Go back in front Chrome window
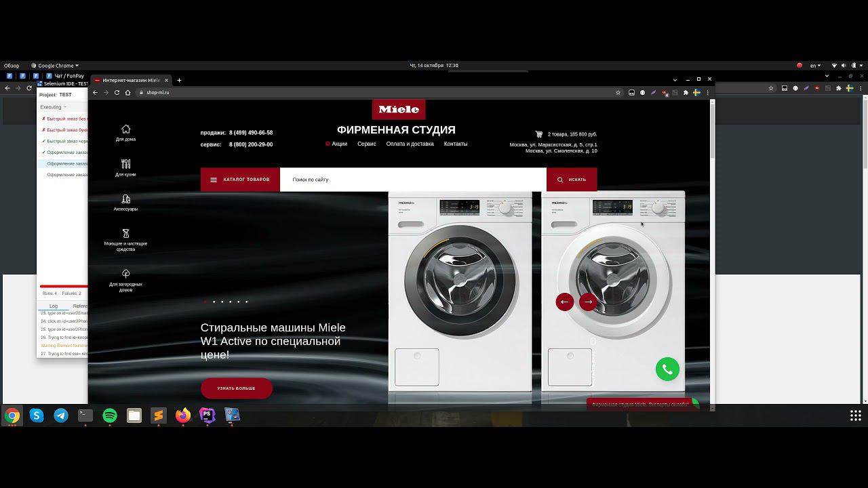This screenshot has height=488, width=868. [95, 92]
